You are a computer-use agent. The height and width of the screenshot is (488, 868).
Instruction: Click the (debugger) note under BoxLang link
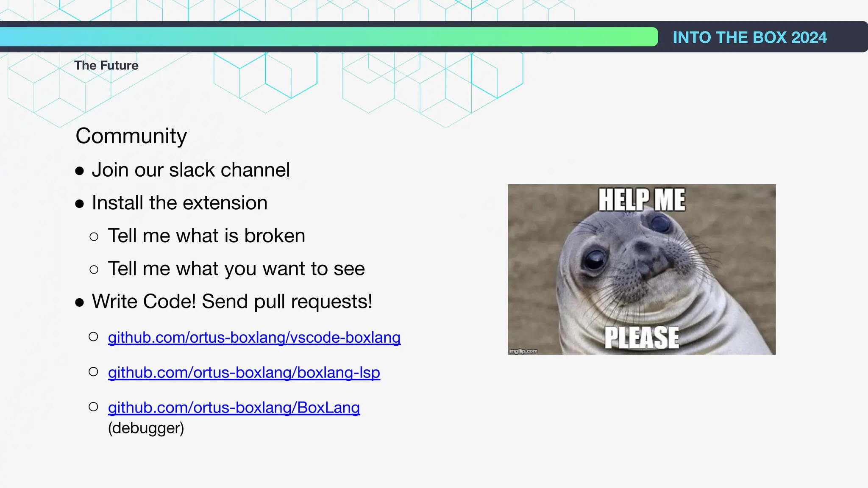point(146,428)
